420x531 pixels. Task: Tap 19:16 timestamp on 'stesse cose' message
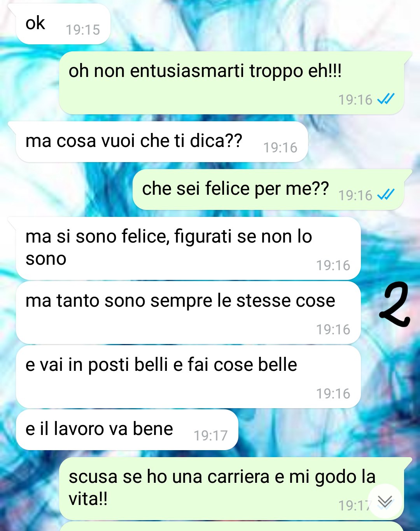[333, 330]
